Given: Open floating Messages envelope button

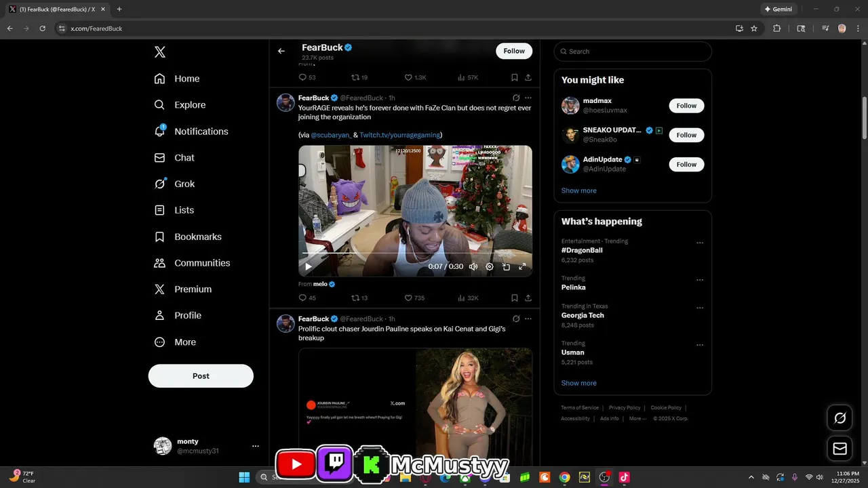Looking at the screenshot, I should [840, 449].
